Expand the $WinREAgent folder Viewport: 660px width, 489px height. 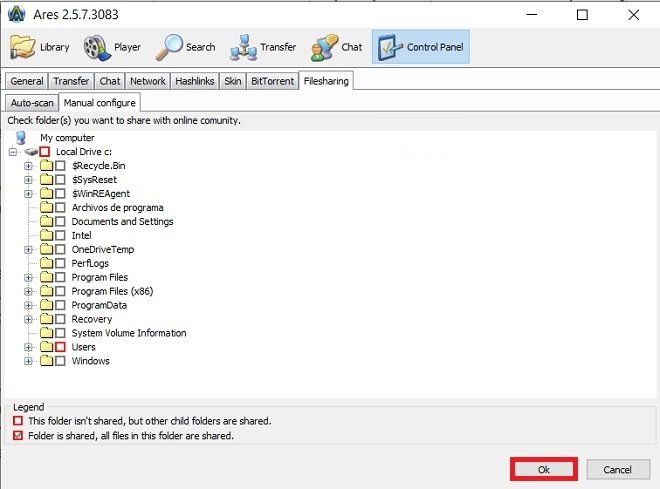[28, 194]
